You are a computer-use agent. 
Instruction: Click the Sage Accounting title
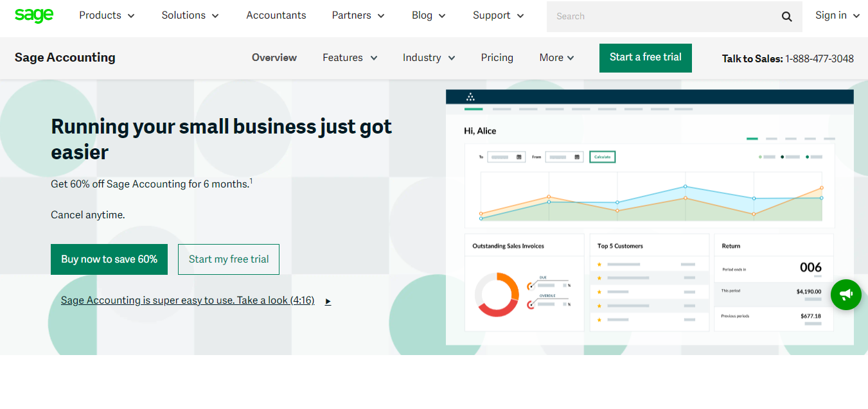point(65,58)
